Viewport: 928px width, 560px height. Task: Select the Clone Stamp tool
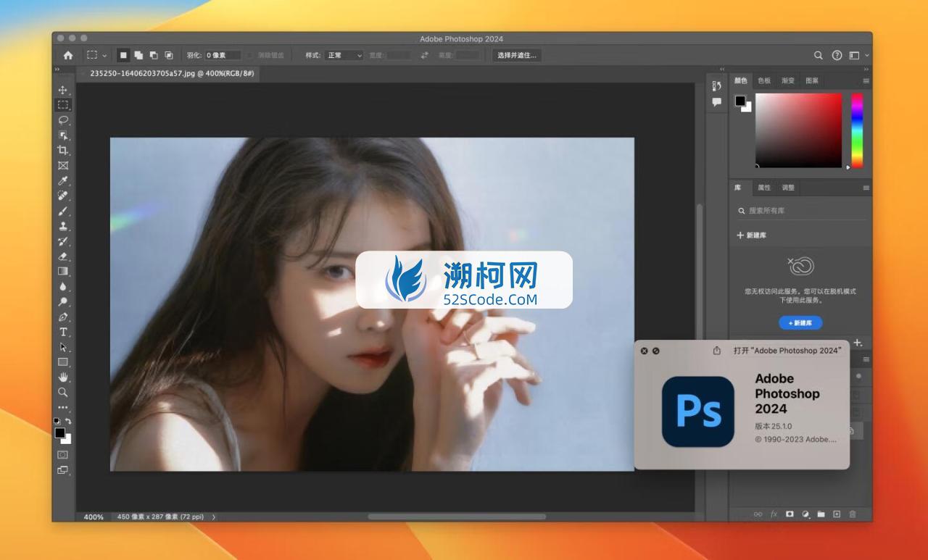pyautogui.click(x=63, y=226)
